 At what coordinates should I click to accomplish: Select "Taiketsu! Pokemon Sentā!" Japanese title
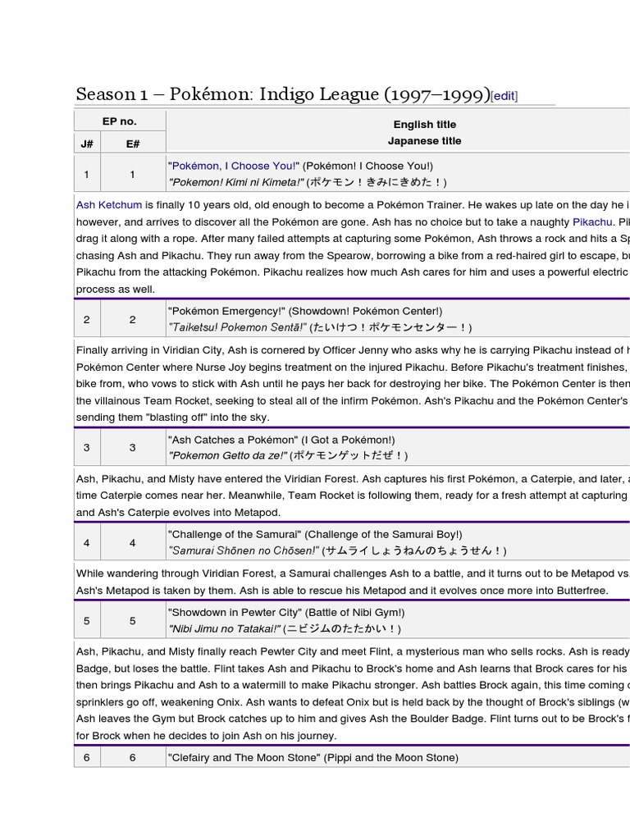[x=237, y=327]
